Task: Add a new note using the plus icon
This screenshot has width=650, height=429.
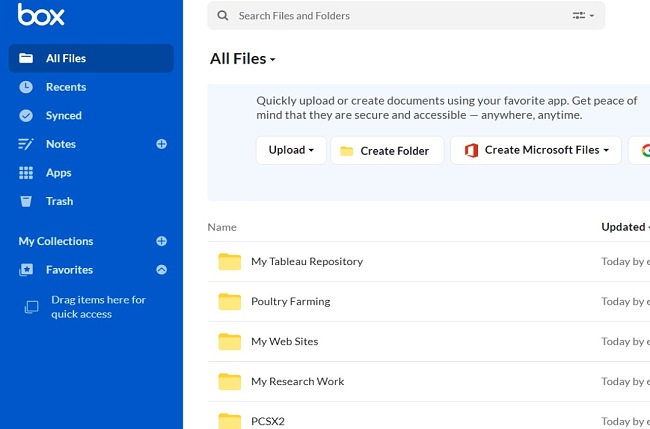Action: (x=161, y=144)
